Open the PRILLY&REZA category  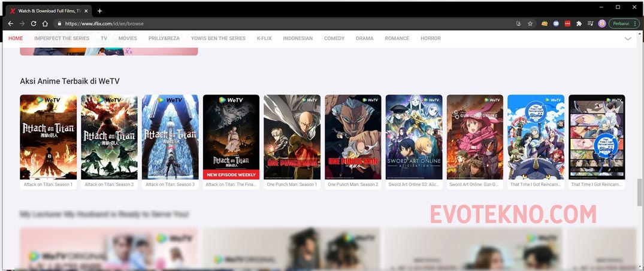pos(164,38)
